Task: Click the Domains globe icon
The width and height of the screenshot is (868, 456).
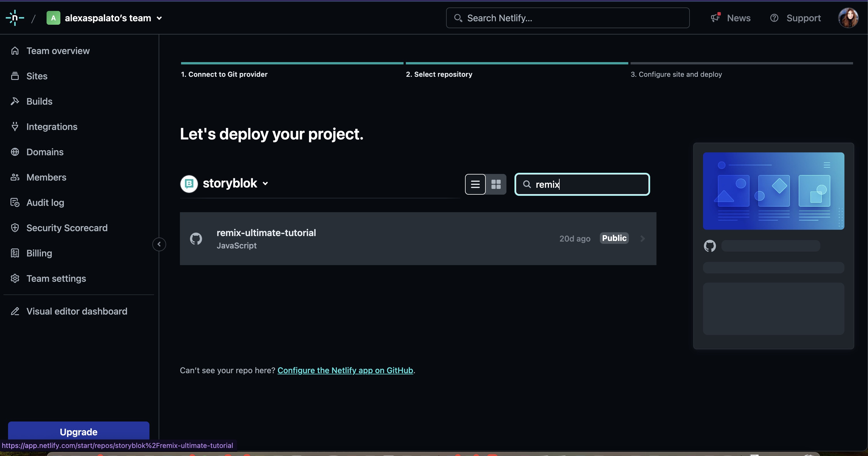Action: coord(15,152)
